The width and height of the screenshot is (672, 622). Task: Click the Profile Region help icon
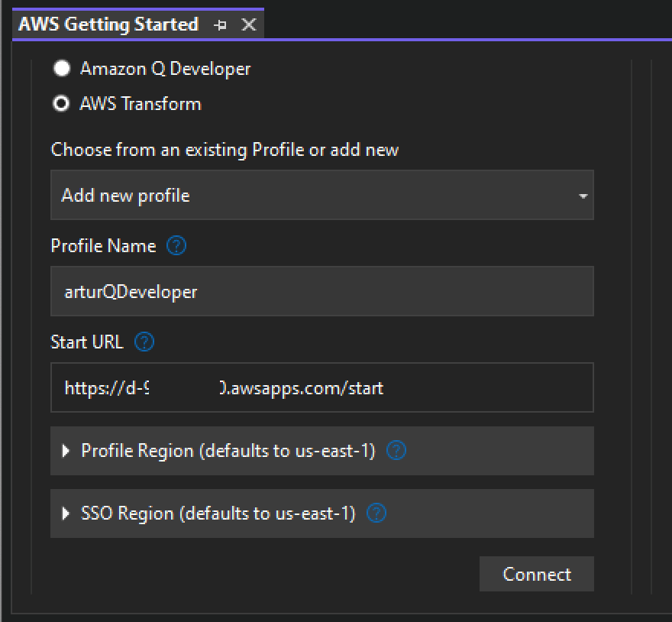[396, 451]
